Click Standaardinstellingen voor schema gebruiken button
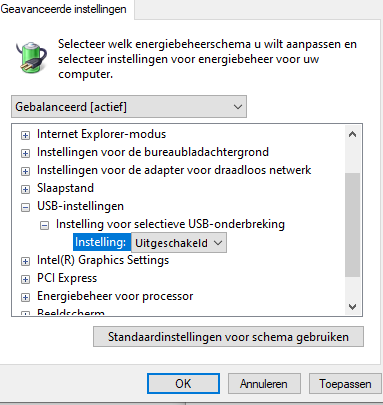The height and width of the screenshot is (405, 383). (x=228, y=337)
